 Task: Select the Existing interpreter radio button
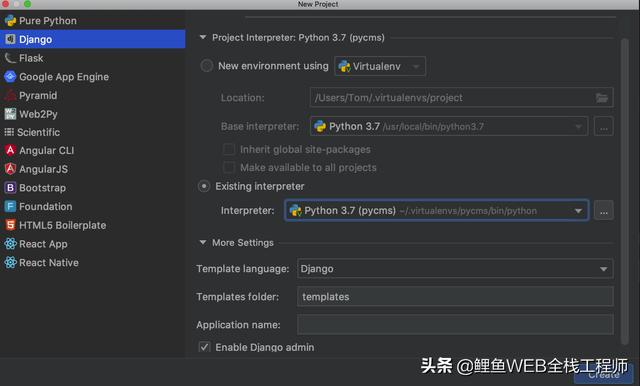(x=204, y=186)
